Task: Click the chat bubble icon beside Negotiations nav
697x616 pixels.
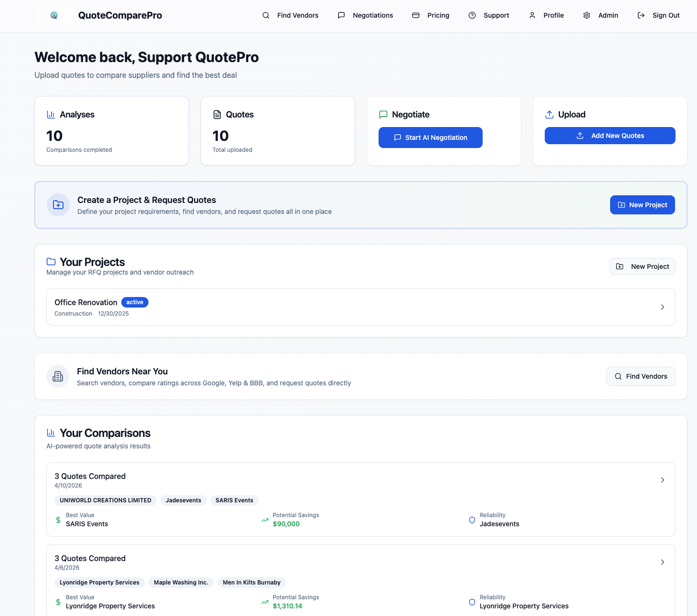Action: [341, 15]
